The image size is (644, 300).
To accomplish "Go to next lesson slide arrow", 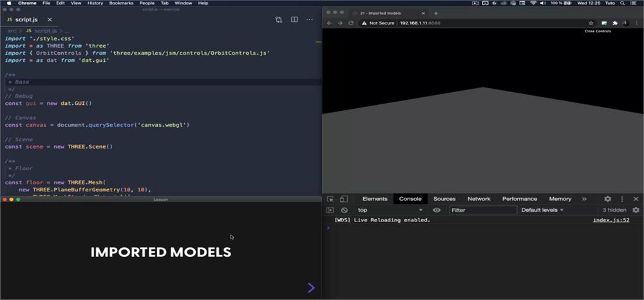I will pyautogui.click(x=311, y=288).
